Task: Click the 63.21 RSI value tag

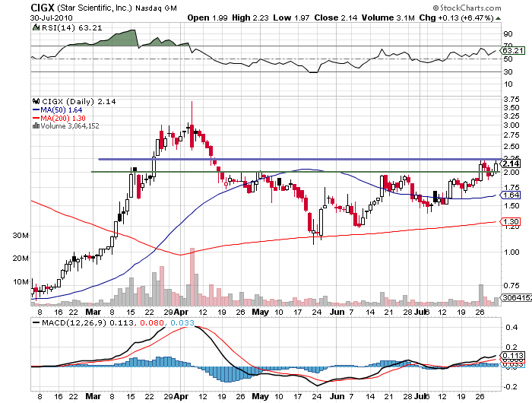Action: [513, 51]
